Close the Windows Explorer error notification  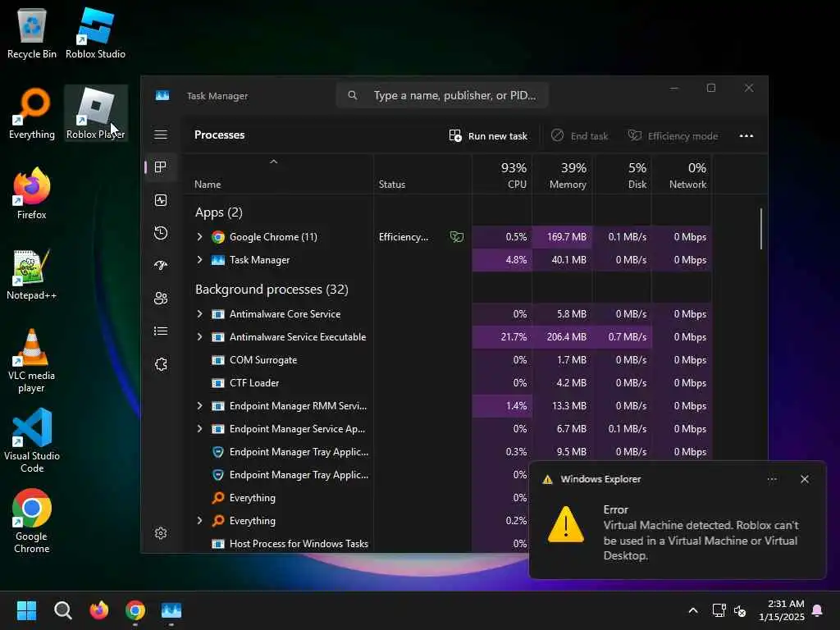pyautogui.click(x=805, y=479)
